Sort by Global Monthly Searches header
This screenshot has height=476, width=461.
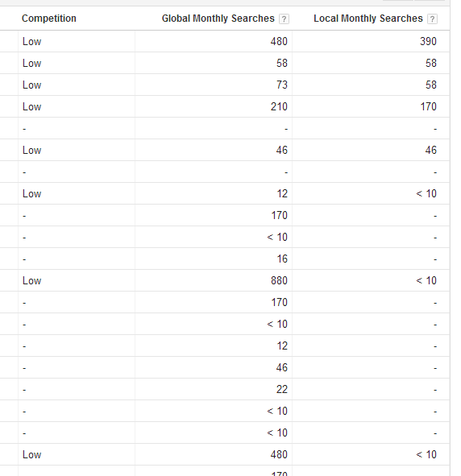pos(218,19)
